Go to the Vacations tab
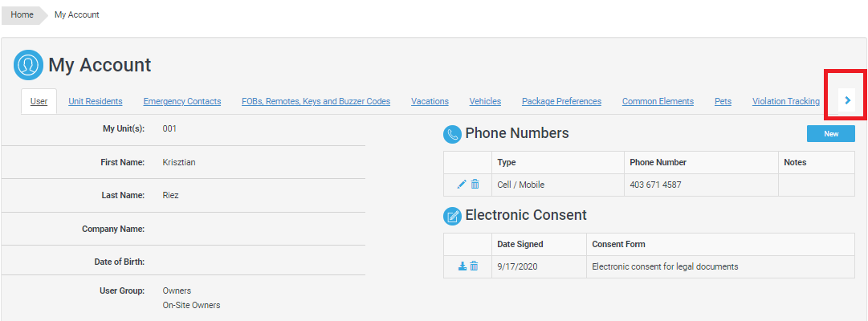This screenshot has height=321, width=868. (430, 101)
